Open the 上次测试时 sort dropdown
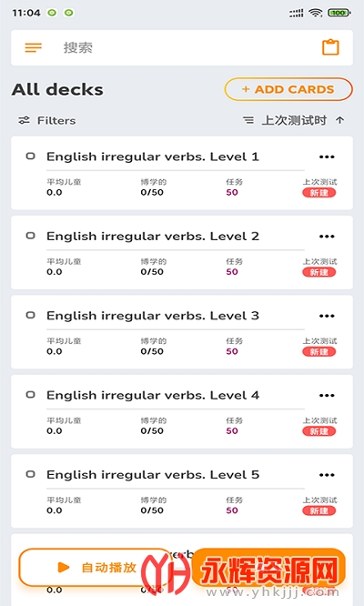The image size is (364, 606). point(285,121)
